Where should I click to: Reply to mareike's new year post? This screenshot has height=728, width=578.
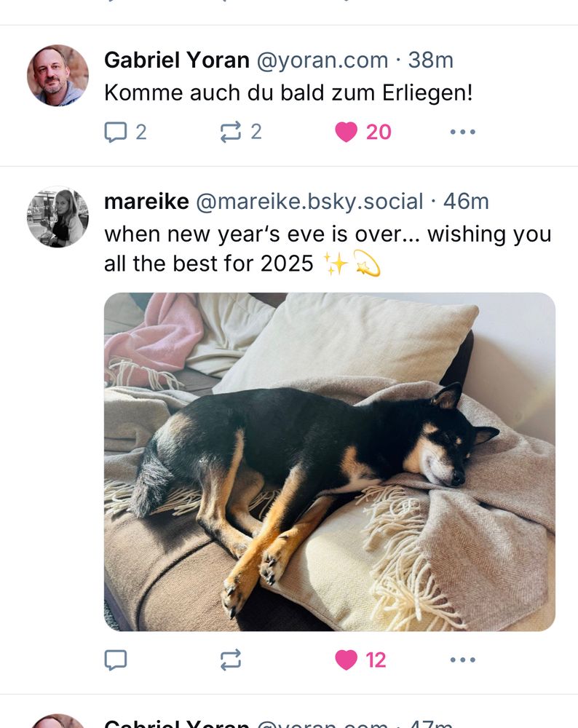coord(116,660)
